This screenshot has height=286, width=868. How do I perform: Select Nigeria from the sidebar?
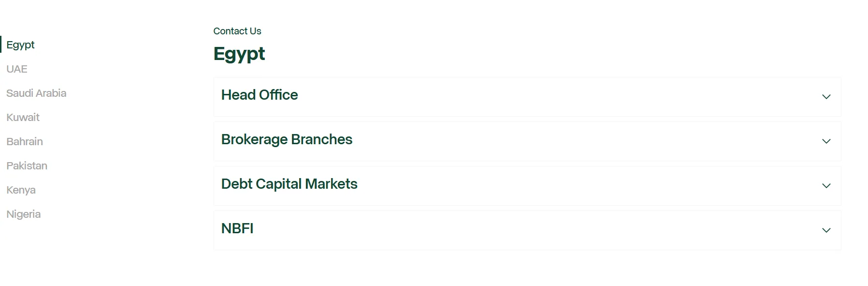[x=24, y=214]
